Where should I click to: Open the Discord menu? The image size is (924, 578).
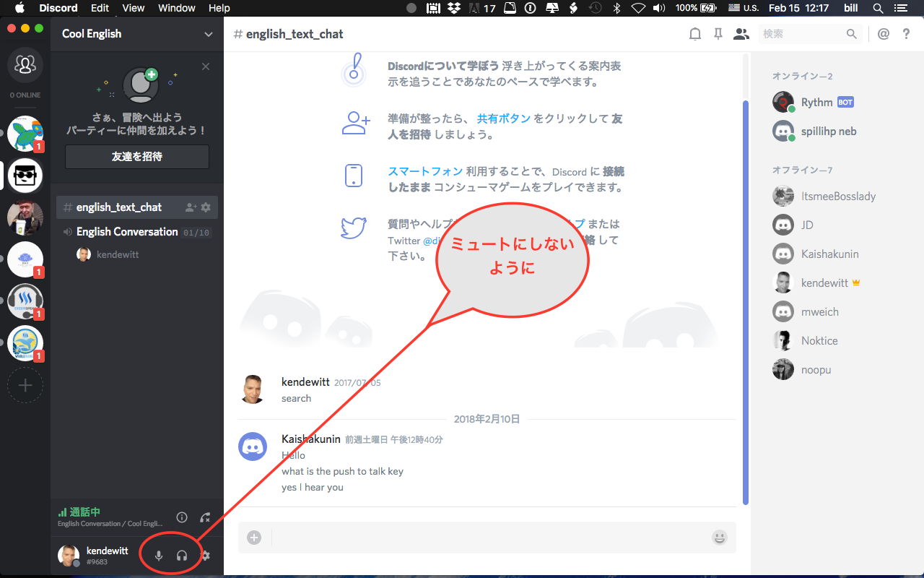click(x=58, y=8)
